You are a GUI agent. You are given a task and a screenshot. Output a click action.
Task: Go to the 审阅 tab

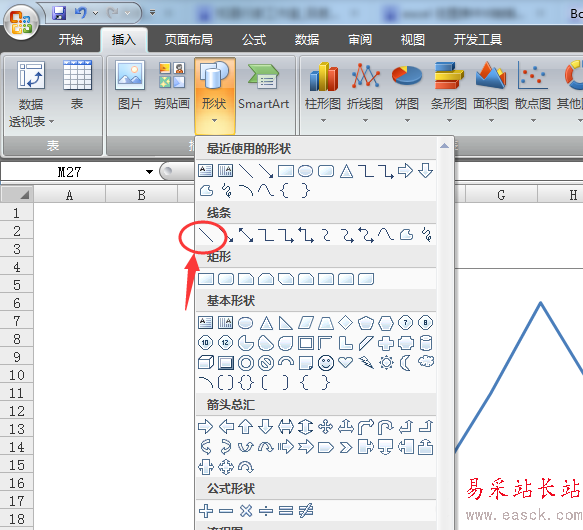360,39
